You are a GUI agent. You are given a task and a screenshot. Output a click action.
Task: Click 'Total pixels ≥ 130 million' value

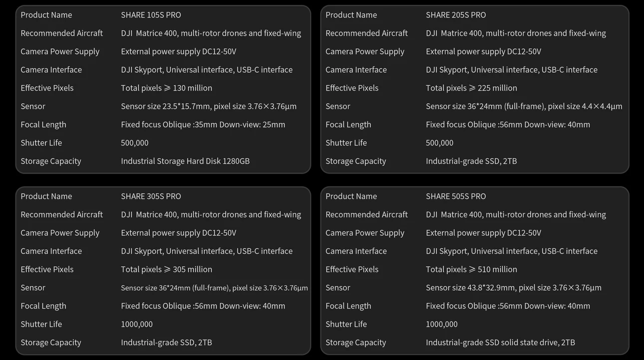point(166,88)
